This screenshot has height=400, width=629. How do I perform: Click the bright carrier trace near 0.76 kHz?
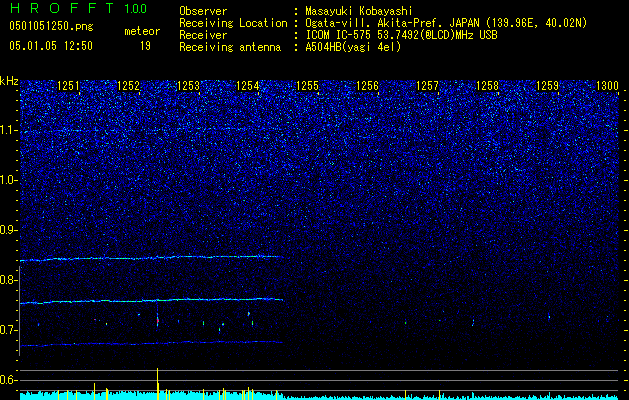point(152,301)
